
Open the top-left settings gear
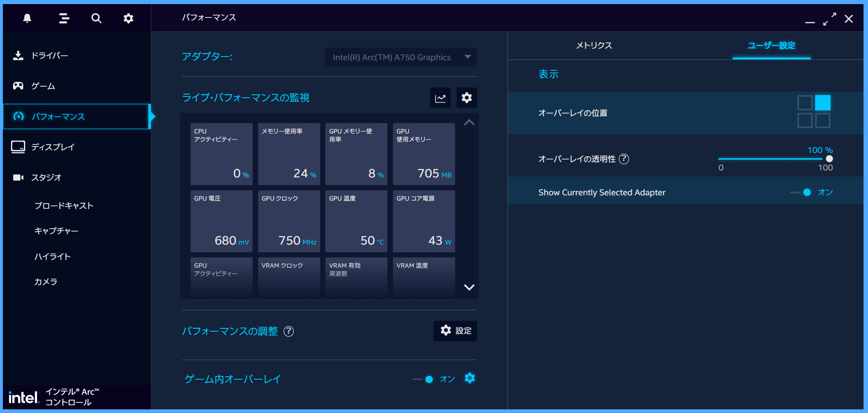click(x=129, y=18)
